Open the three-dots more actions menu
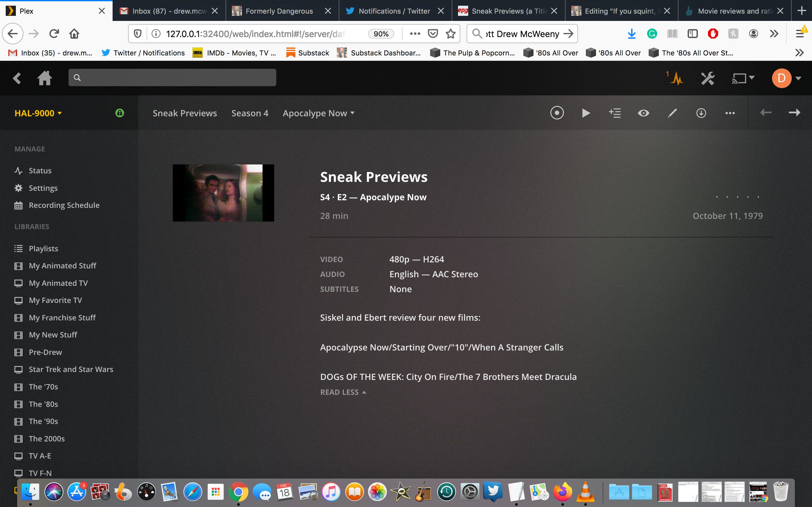 pos(730,113)
